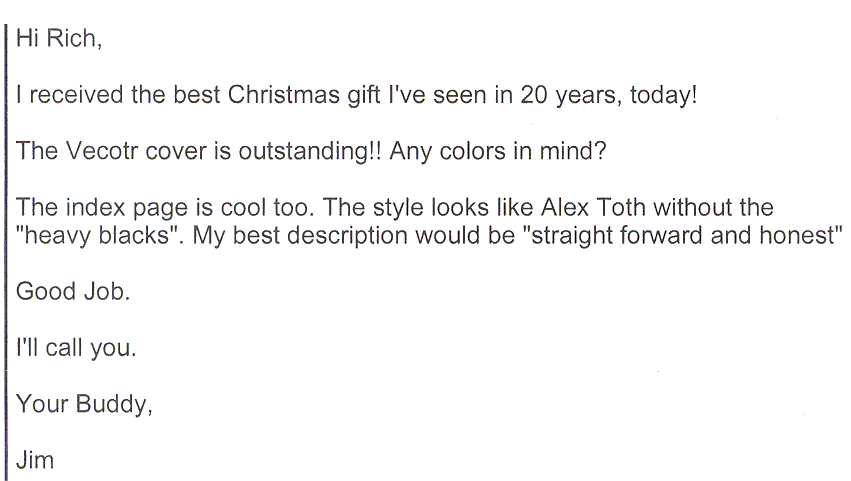This screenshot has width=851, height=481.
Task: Click the signature "Jim"
Action: 33,459
